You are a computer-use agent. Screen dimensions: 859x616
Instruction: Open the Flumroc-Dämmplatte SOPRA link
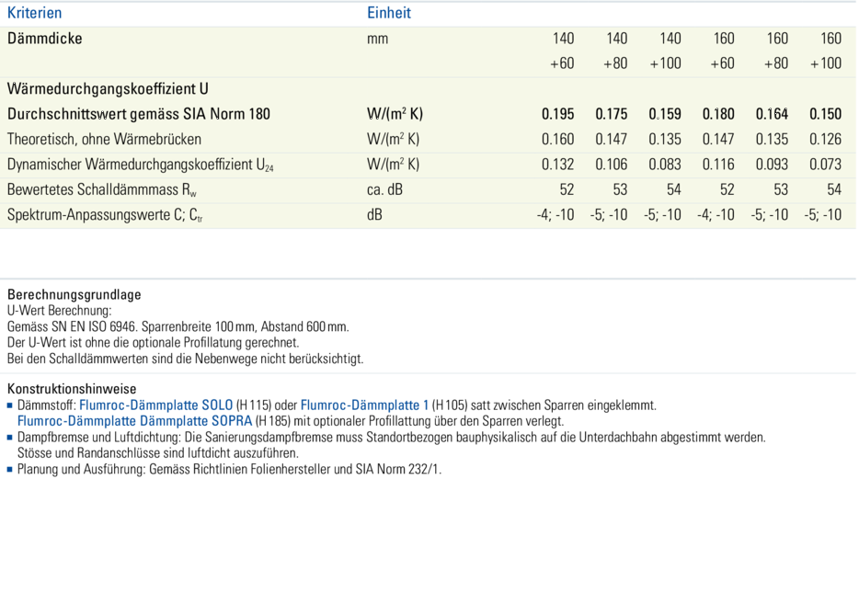[134, 421]
